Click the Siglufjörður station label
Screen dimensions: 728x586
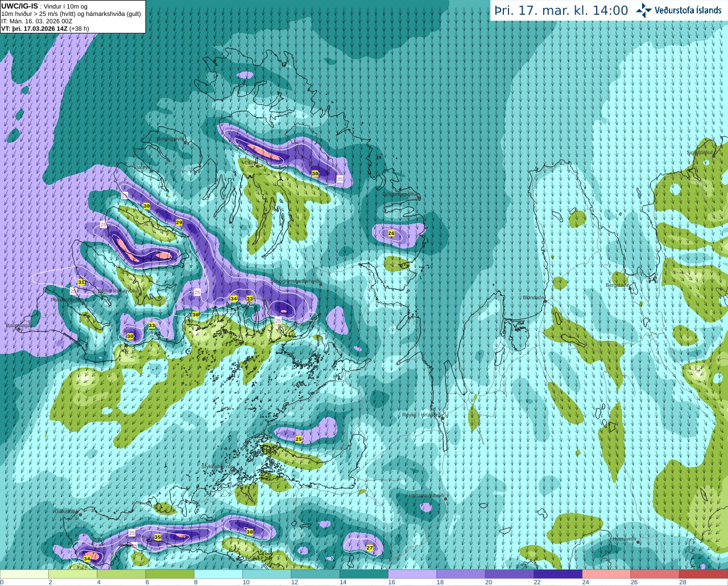point(700,152)
